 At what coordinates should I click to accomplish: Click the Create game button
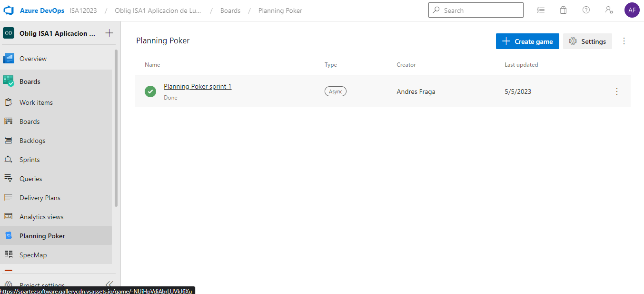click(x=527, y=41)
